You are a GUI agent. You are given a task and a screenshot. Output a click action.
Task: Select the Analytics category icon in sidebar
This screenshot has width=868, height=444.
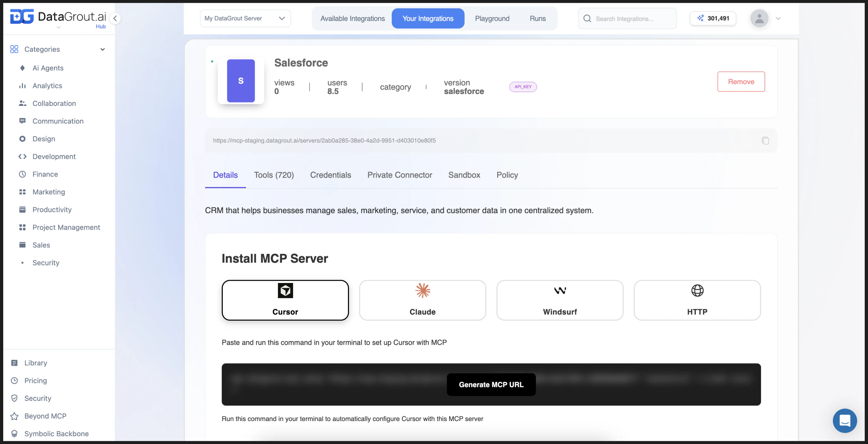click(x=22, y=85)
